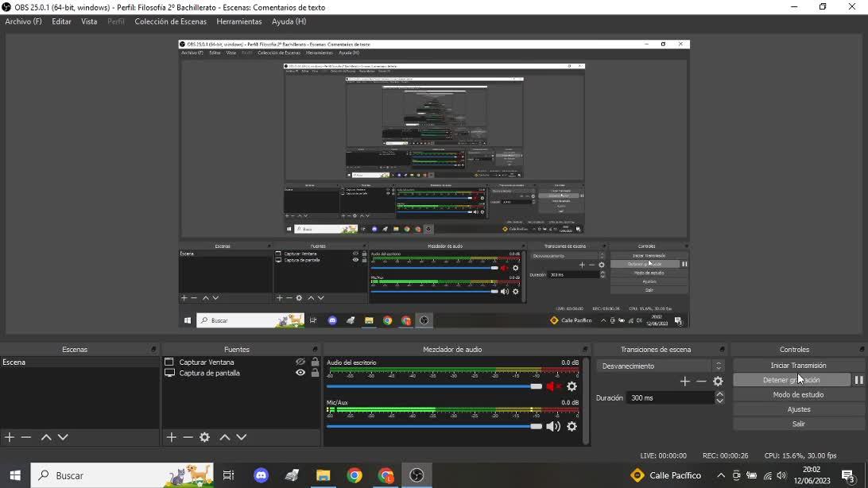
Task: Undock the Fuentes panel
Action: tap(315, 349)
